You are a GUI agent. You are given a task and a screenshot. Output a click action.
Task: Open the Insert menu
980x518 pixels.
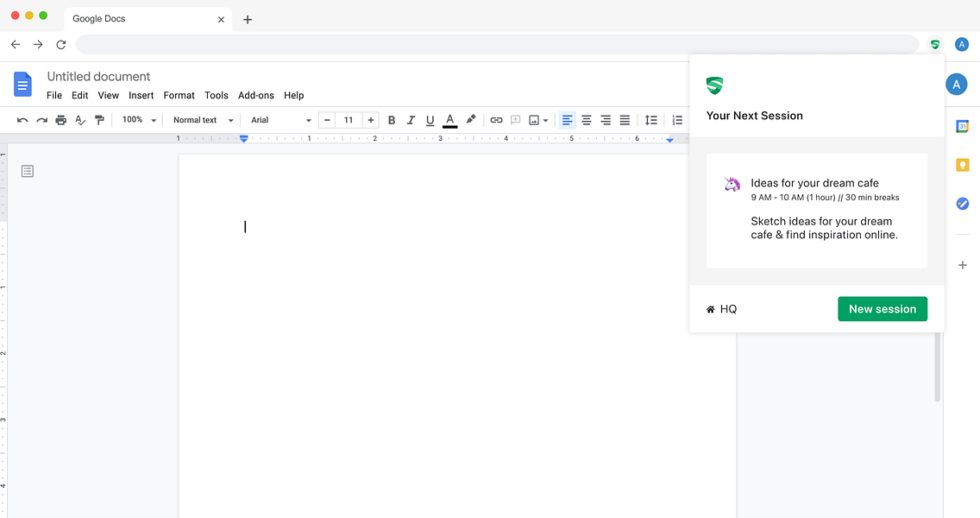[x=141, y=95]
